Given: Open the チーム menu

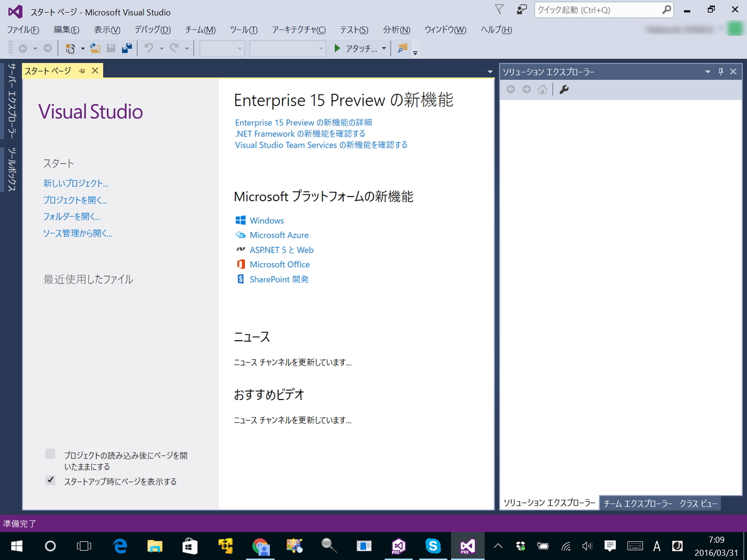Looking at the screenshot, I should point(200,30).
